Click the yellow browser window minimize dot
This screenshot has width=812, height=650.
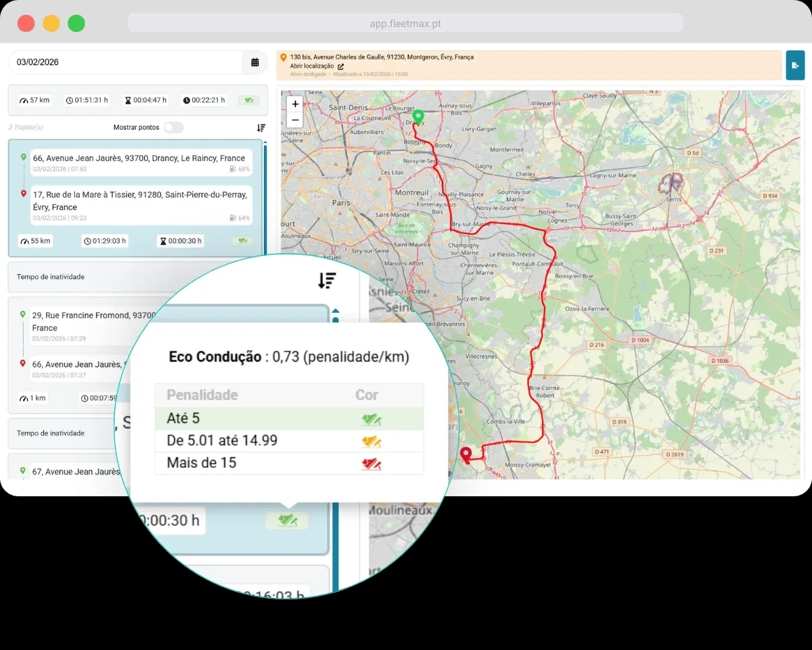(x=51, y=23)
